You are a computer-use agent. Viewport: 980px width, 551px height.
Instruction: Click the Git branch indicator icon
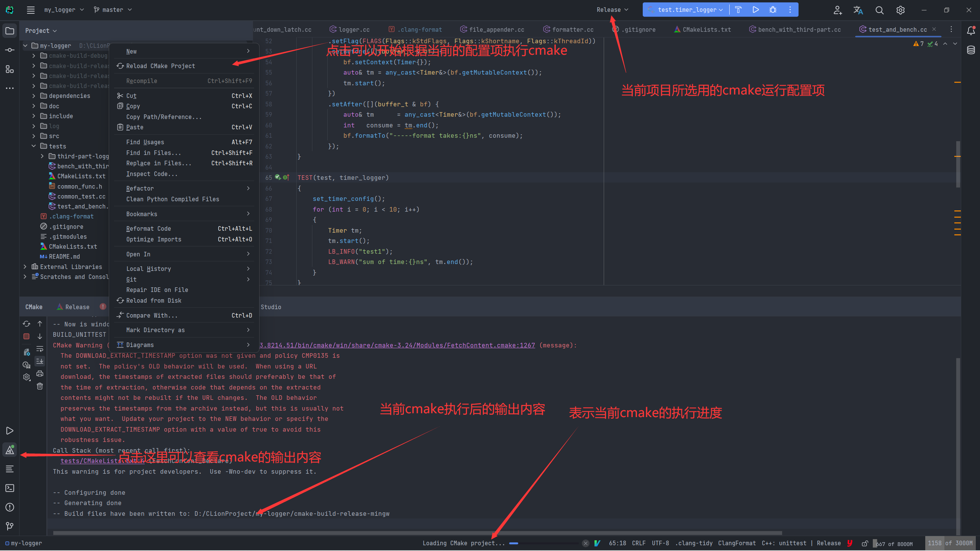(x=97, y=10)
